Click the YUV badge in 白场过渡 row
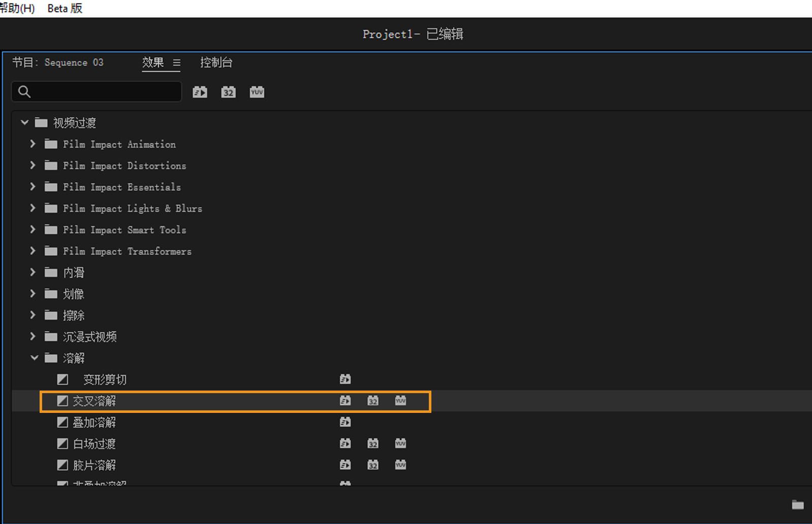 [x=401, y=444]
